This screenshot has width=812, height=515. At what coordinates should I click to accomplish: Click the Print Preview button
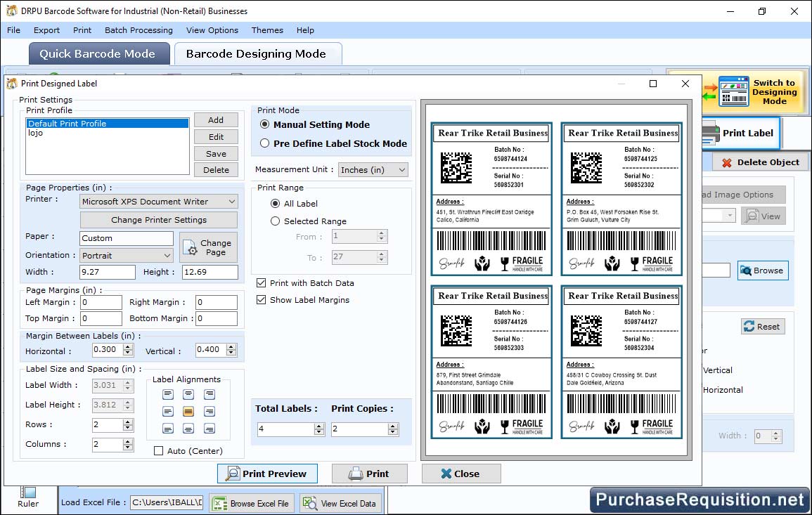(x=267, y=474)
